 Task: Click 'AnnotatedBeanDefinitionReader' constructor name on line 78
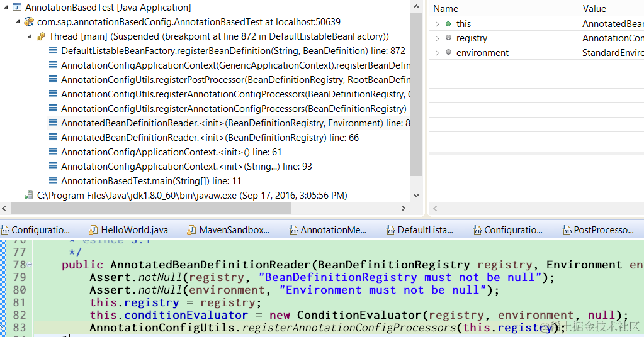[210, 265]
